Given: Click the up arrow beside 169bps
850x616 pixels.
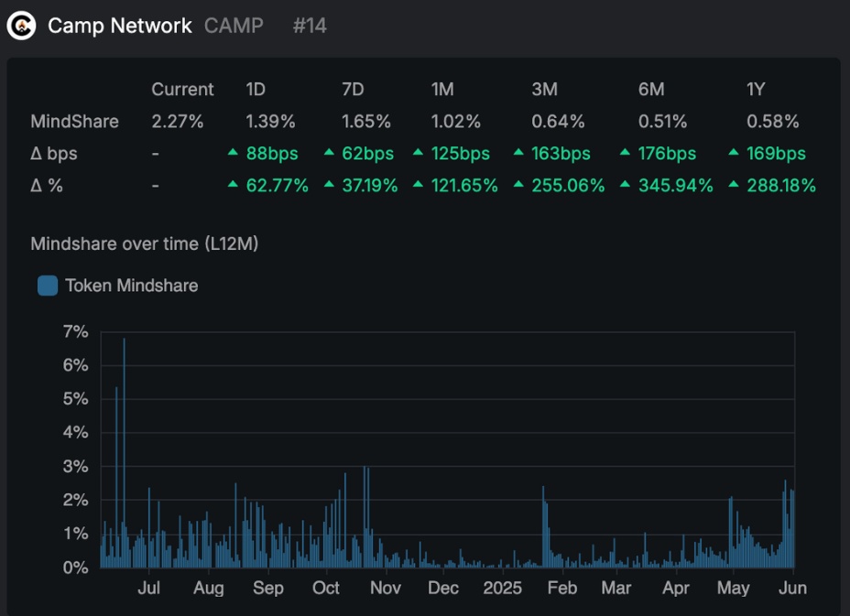Looking at the screenshot, I should point(734,152).
